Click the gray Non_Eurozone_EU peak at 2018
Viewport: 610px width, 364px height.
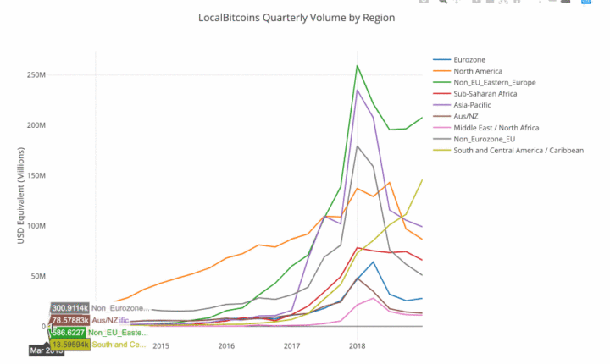[x=358, y=146]
